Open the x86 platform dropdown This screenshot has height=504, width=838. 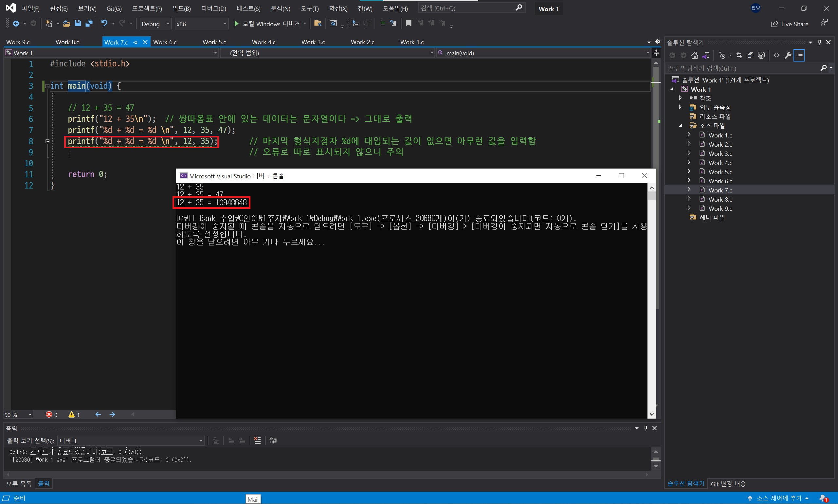(x=201, y=24)
